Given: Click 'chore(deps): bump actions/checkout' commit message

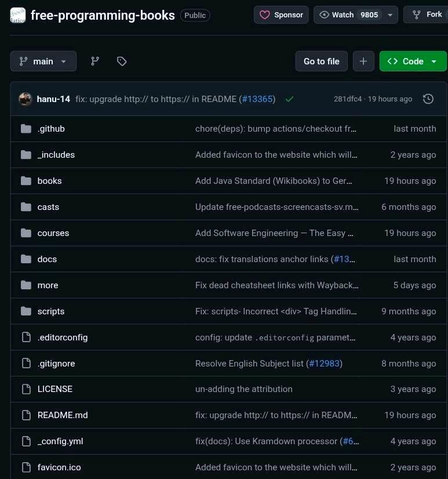Looking at the screenshot, I should tap(276, 129).
